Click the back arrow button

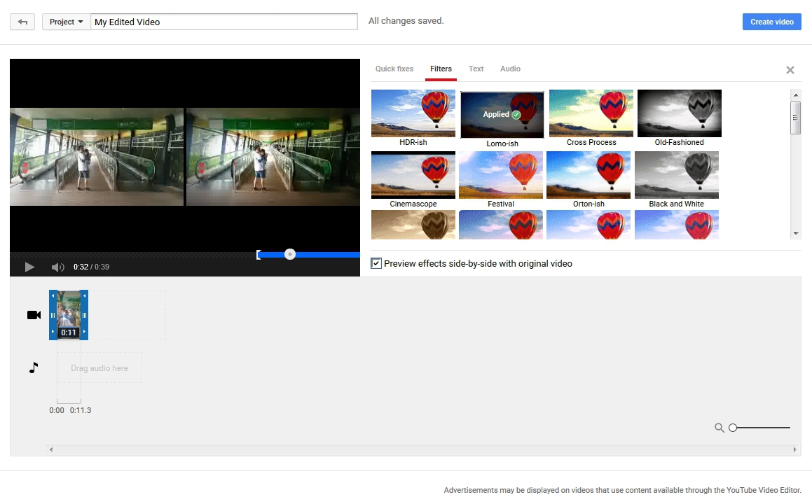point(22,22)
